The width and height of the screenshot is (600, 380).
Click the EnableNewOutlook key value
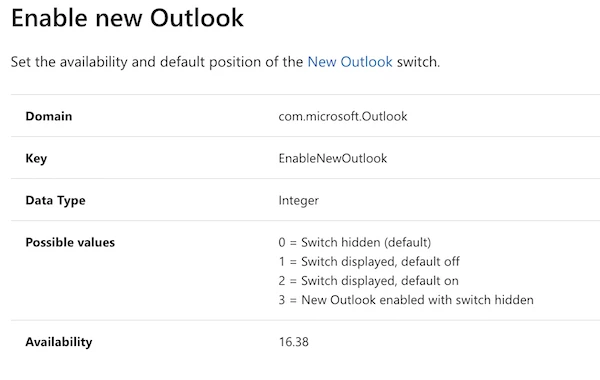(333, 158)
